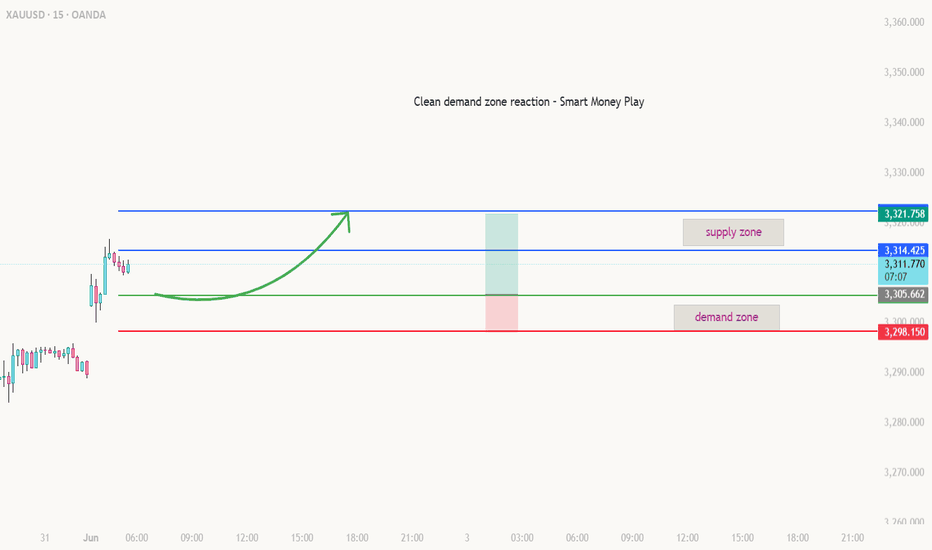Click the green arrowhead at the top line
932x550 pixels.
345,217
